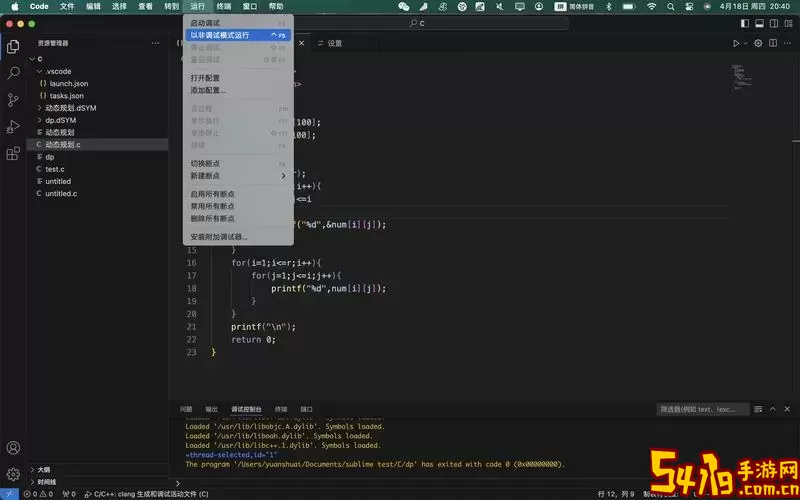
Task: Open launch.json in the explorer
Action: (x=69, y=84)
